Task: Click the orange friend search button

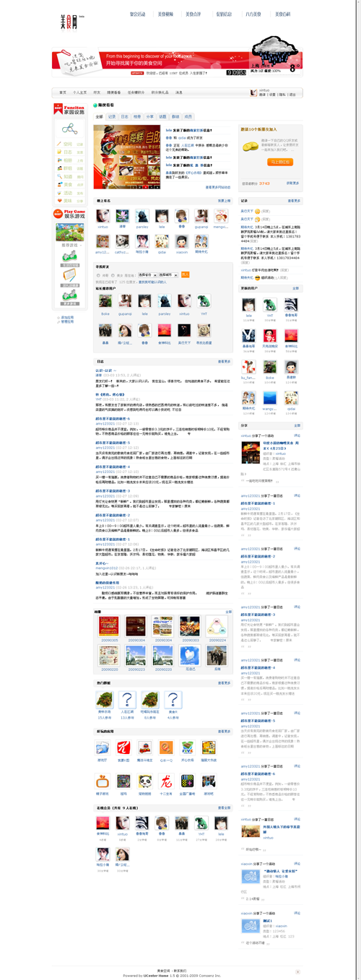Action: 185,275
